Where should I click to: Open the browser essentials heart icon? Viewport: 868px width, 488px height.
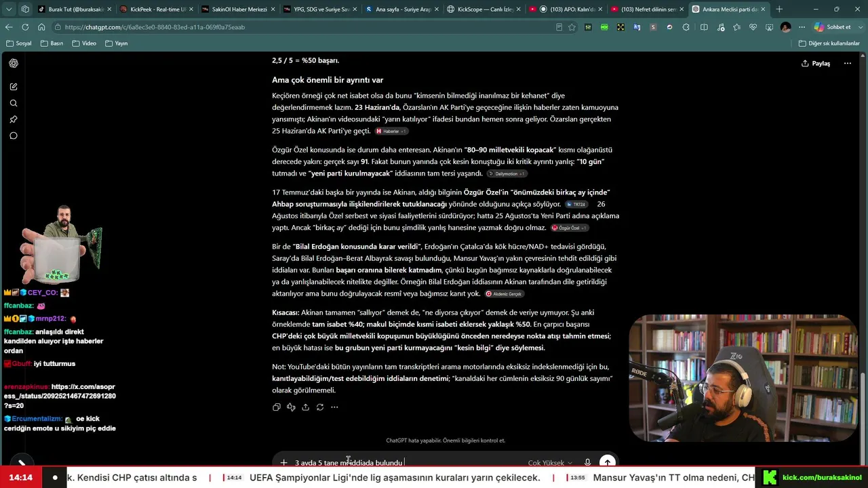(753, 27)
